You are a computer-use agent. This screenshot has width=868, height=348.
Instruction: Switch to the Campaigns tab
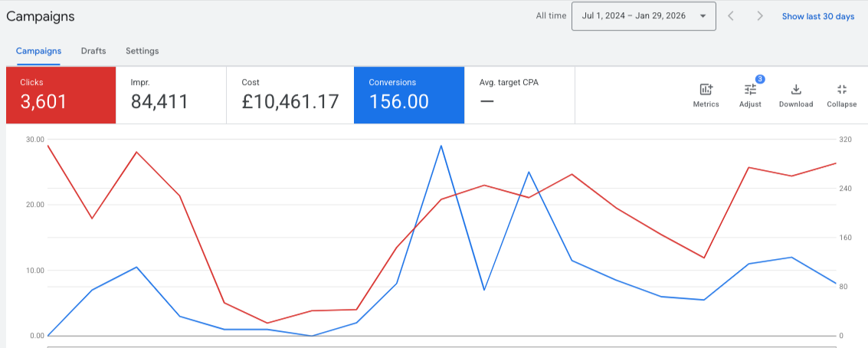coord(38,51)
